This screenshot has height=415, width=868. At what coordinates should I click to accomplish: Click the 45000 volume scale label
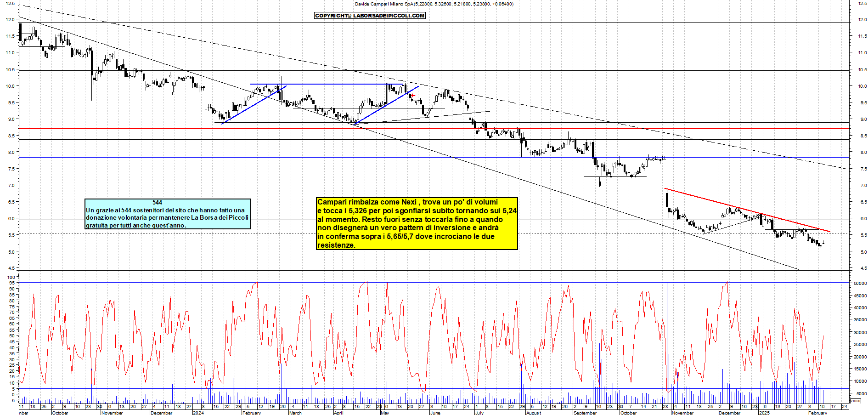860,296
